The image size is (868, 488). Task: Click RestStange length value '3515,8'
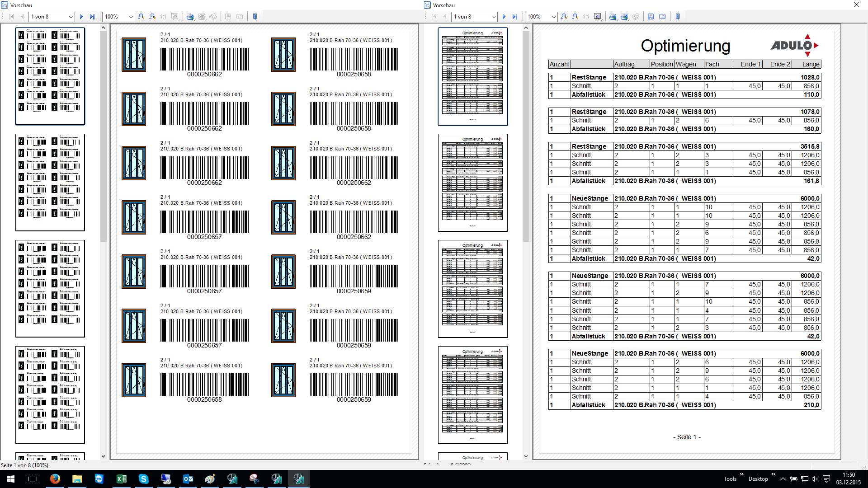coord(810,146)
